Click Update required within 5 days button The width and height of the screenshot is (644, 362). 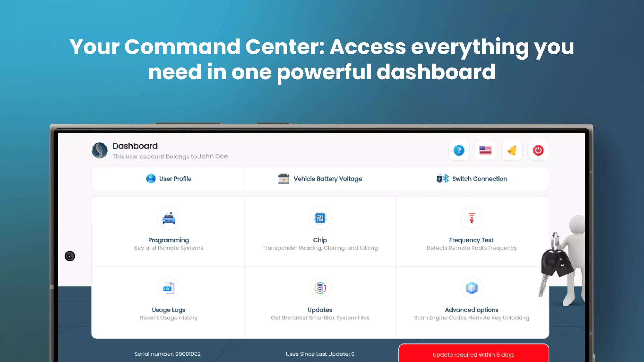(473, 354)
